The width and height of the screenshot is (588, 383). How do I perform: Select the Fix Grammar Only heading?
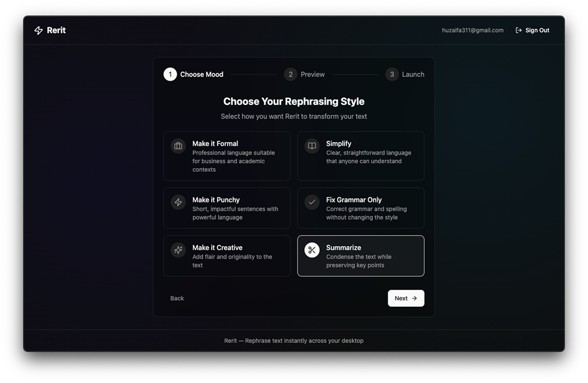pyautogui.click(x=354, y=200)
